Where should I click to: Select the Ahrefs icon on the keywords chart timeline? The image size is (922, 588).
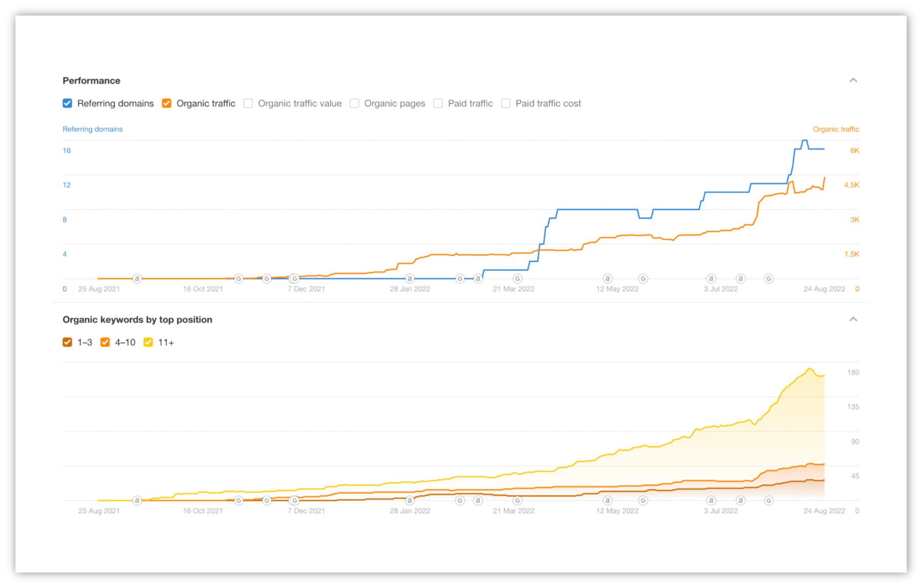pos(137,500)
